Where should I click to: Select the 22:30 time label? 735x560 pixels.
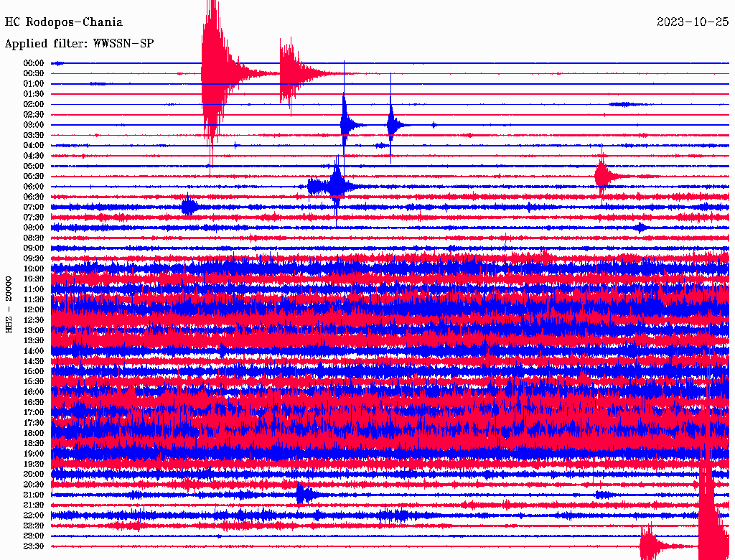click(x=34, y=526)
